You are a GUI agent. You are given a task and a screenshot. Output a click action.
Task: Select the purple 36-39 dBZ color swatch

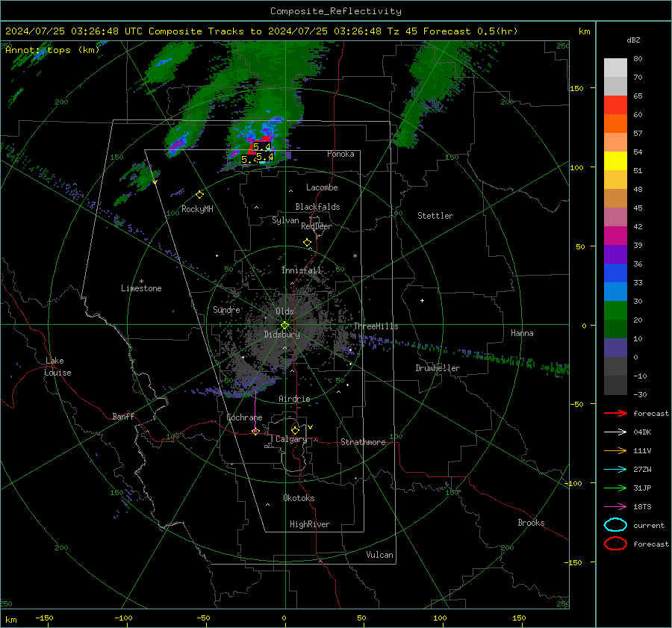615,255
